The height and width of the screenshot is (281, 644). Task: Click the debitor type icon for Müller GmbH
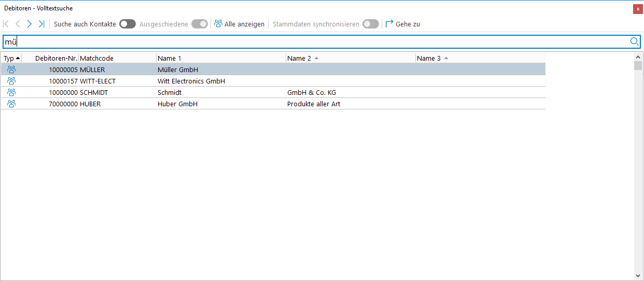tap(11, 69)
